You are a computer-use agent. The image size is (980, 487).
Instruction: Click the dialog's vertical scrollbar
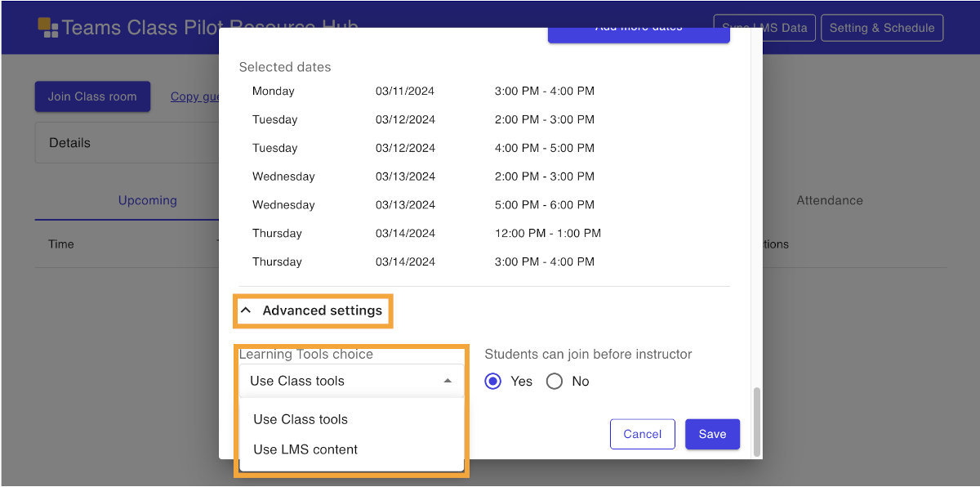(756, 421)
